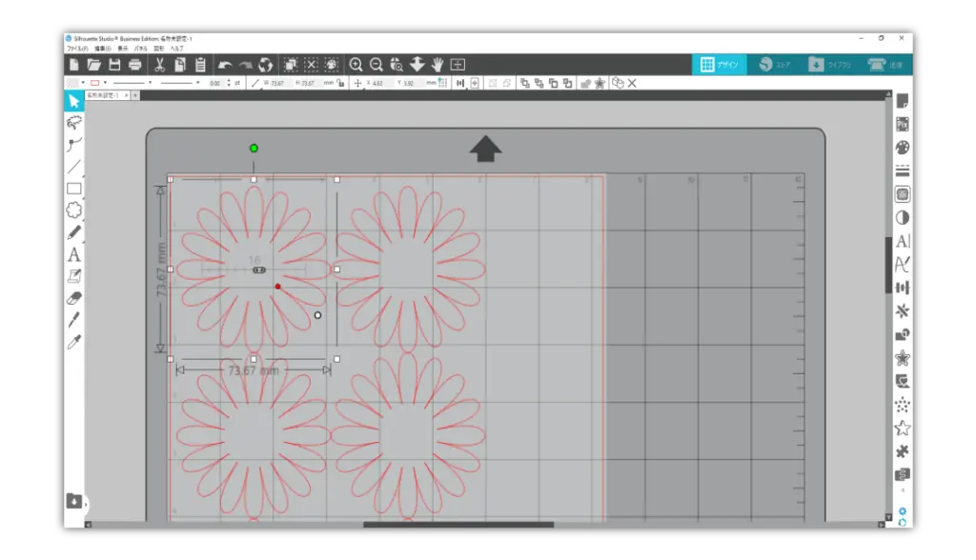Open the ファイル menu
This screenshot has width=976, height=560.
77,48
